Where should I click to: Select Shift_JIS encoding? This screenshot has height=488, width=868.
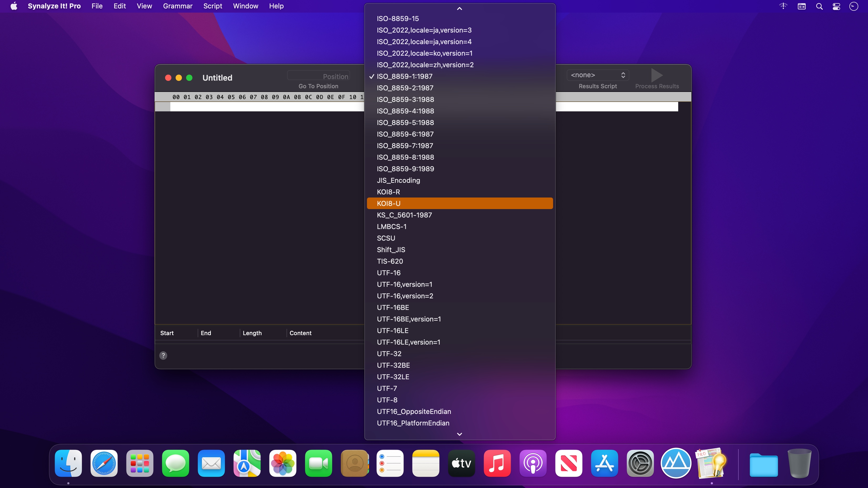point(459,250)
